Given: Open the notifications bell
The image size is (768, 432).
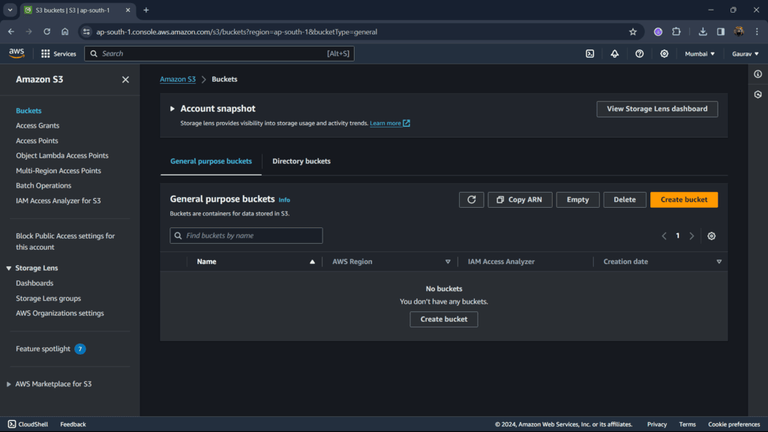Looking at the screenshot, I should [615, 54].
